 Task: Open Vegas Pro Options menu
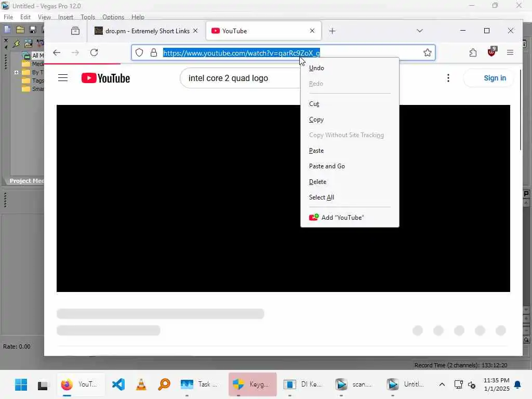coord(113,17)
